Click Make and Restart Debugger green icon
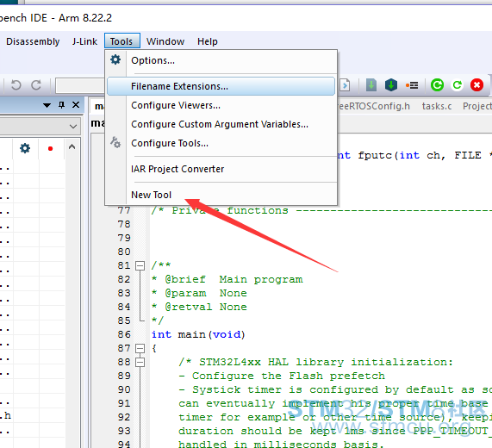Screen dimensions: 492x448 (437, 85)
